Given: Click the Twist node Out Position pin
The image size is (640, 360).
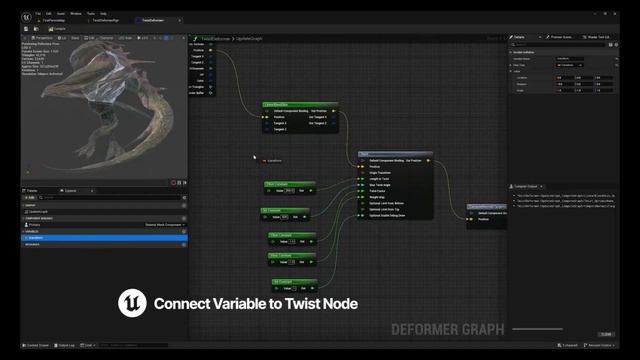Looking at the screenshot, I should click(428, 160).
